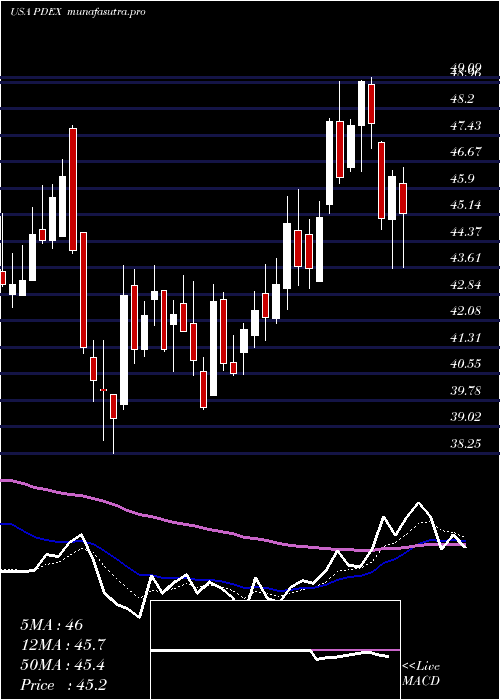Click the 47.43 price axis label
The height and width of the screenshot is (700, 500).
pos(466,126)
